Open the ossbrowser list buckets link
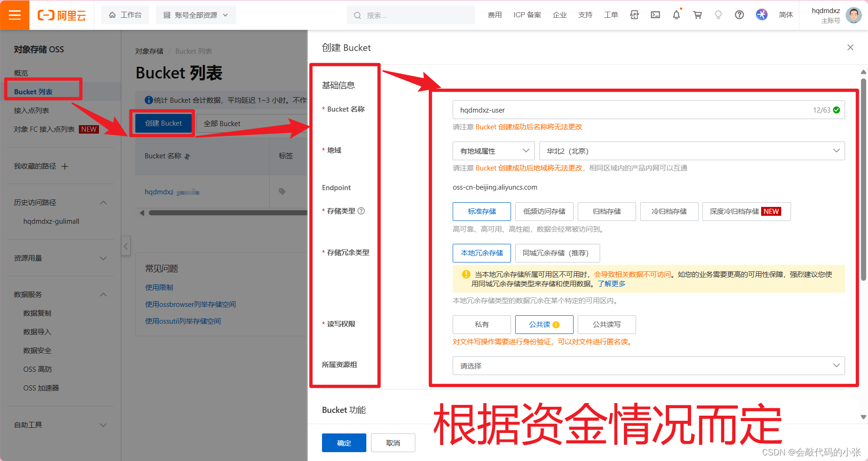Screen dimensions: 868x461 (190, 305)
